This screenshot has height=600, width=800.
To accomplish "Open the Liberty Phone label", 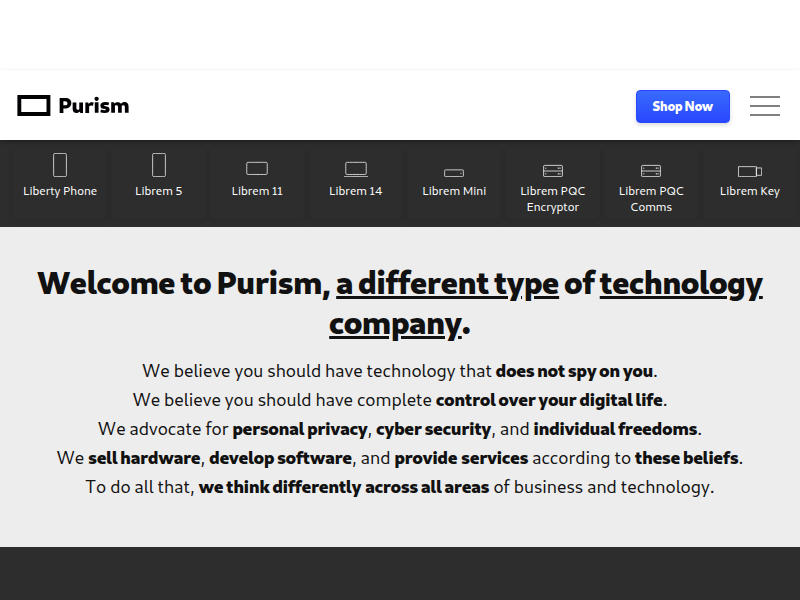I will [x=60, y=191].
